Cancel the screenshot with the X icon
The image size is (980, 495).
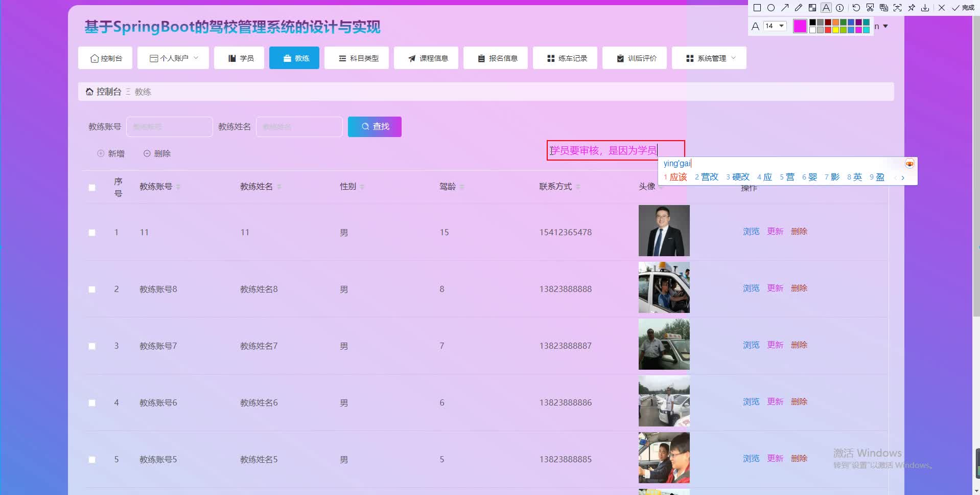tap(942, 8)
